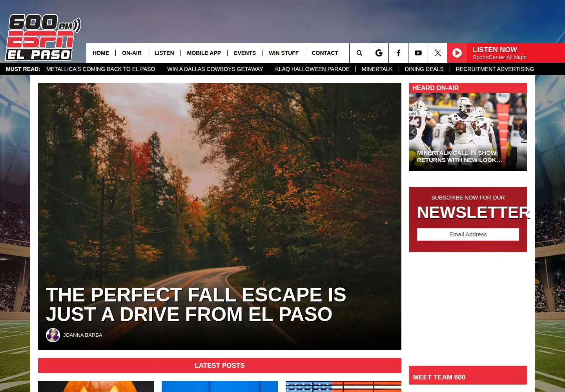This screenshot has width=565, height=392.
Task: Click the Heard On-Air heading
Action: click(436, 88)
